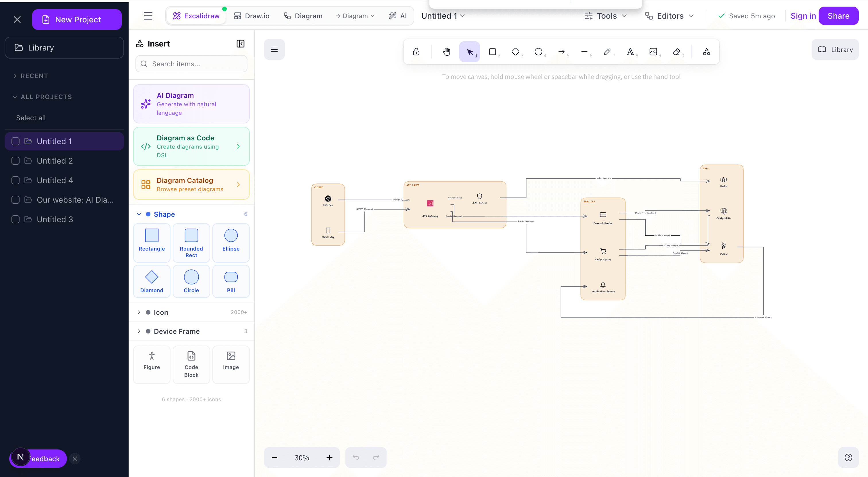Open the Diagram as Code card
Image resolution: width=868 pixels, height=477 pixels.
pos(191,146)
